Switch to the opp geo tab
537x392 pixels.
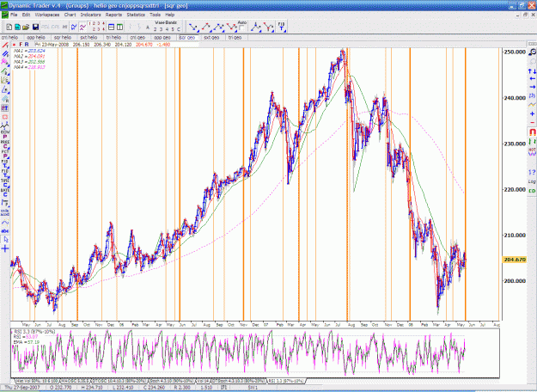tap(162, 37)
